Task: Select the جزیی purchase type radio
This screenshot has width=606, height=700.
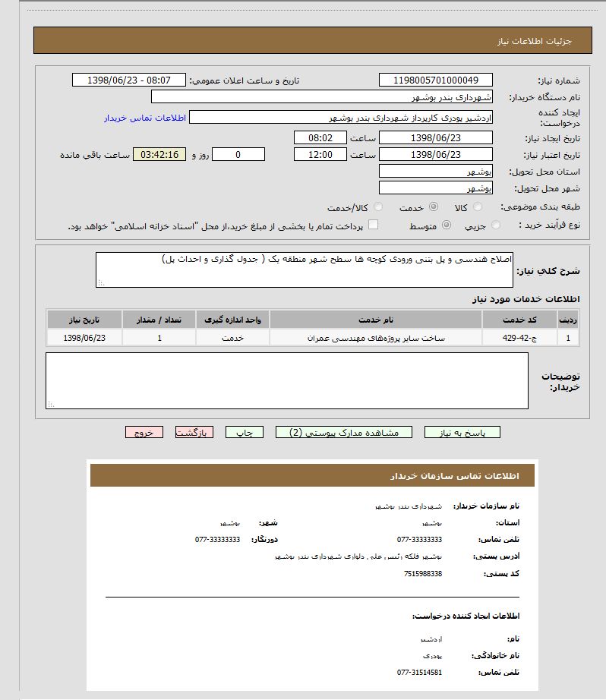Action: [x=496, y=225]
